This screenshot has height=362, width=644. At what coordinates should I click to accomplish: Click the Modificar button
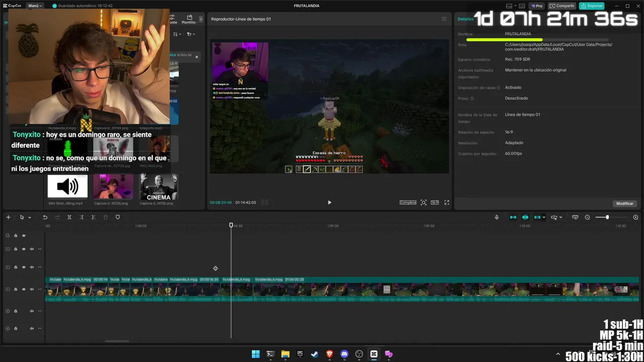(625, 204)
